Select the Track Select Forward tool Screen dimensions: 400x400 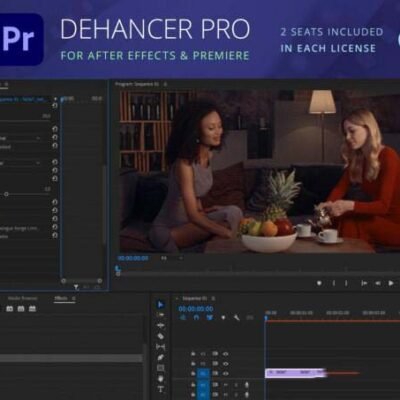tap(160, 315)
